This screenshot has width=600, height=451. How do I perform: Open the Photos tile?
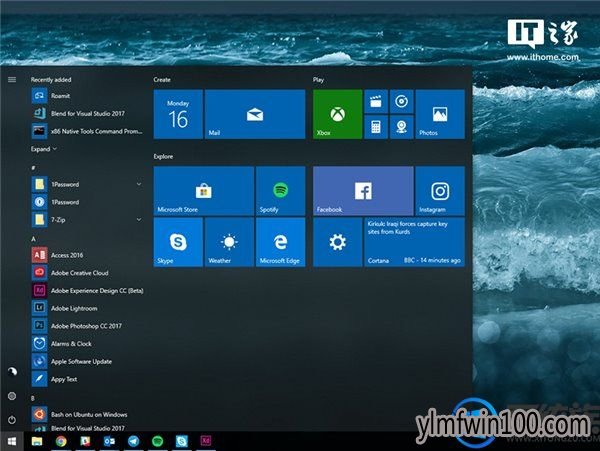coord(440,114)
